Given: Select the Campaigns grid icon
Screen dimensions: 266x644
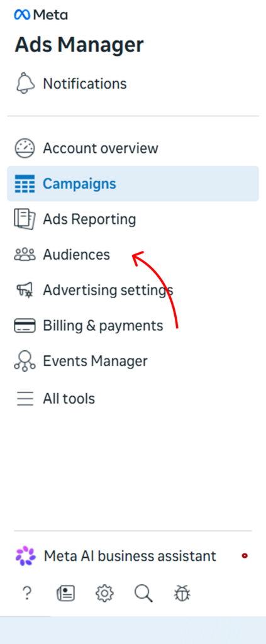Looking at the screenshot, I should 25,184.
